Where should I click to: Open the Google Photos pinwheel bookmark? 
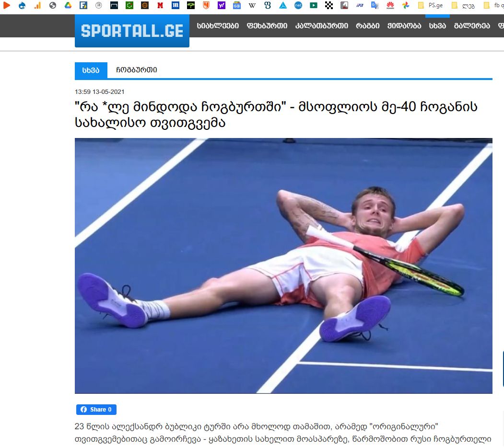[406, 5]
